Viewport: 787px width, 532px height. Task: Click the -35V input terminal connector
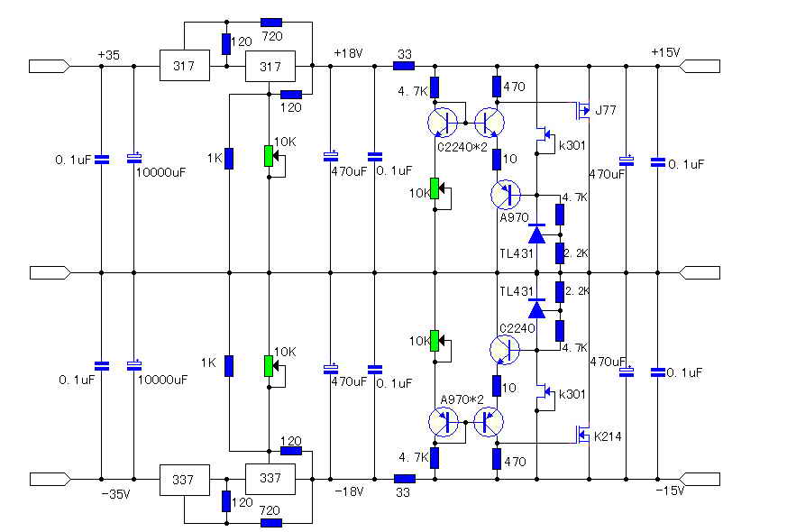(x=50, y=480)
